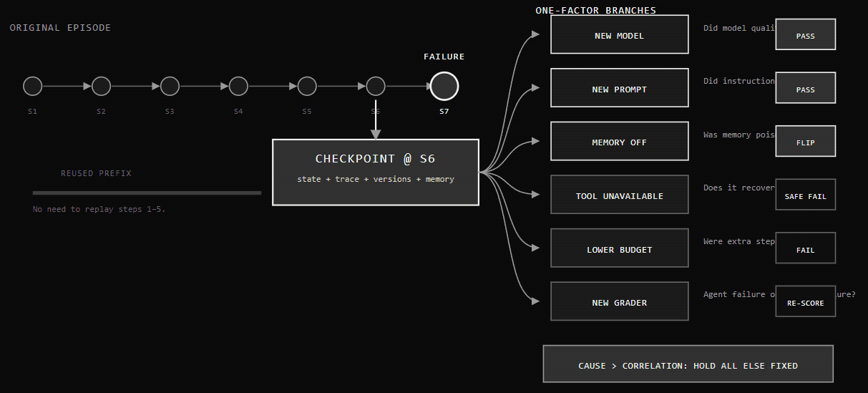The image size is (868, 393).
Task: Select the Tool Unavailable branch
Action: click(x=620, y=195)
